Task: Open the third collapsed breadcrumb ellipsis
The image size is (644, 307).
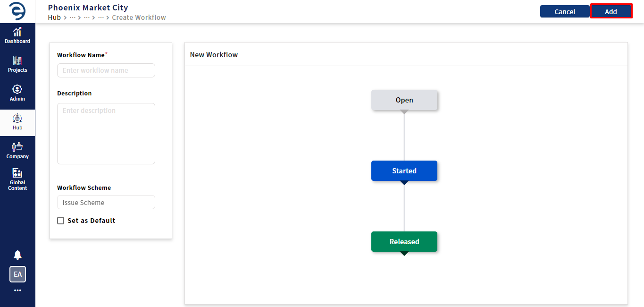Action: tap(101, 17)
